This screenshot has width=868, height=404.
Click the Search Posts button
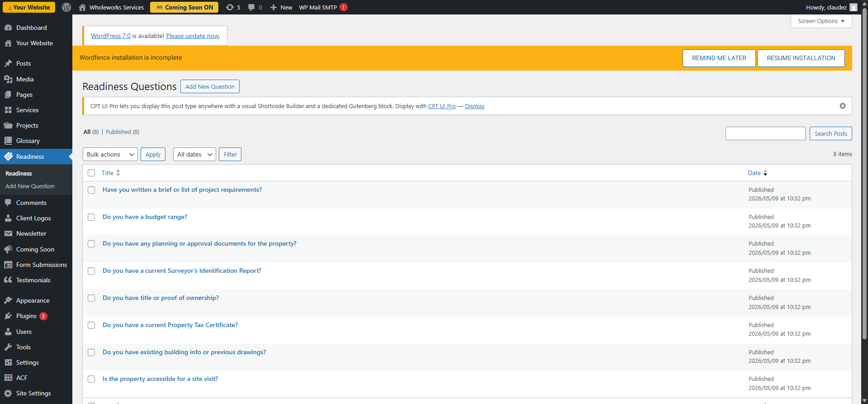point(830,133)
